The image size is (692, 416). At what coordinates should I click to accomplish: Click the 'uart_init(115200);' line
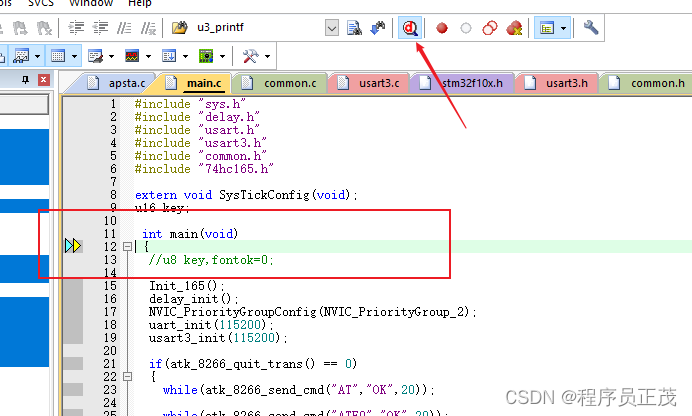coord(211,325)
